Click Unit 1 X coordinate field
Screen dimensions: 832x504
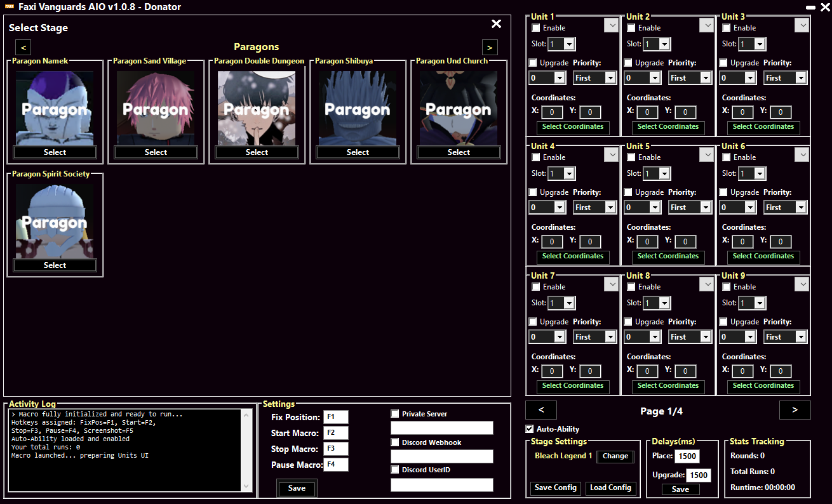click(x=552, y=112)
